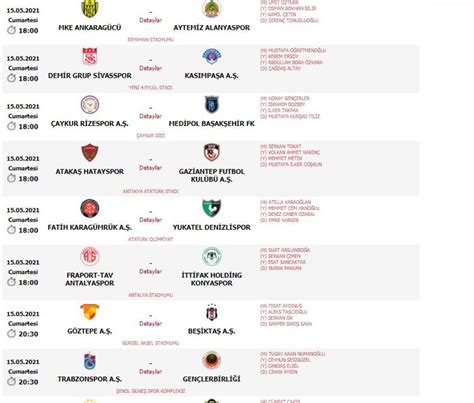Image resolution: width=474 pixels, height=403 pixels.
Task: Click the Çaykur Rizespor crest icon
Action: pos(90,105)
